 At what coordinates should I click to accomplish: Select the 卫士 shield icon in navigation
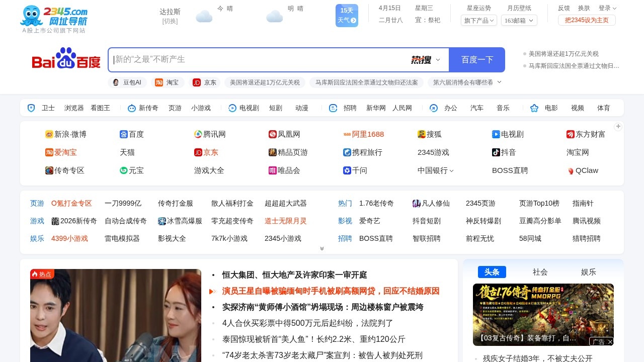(x=31, y=108)
